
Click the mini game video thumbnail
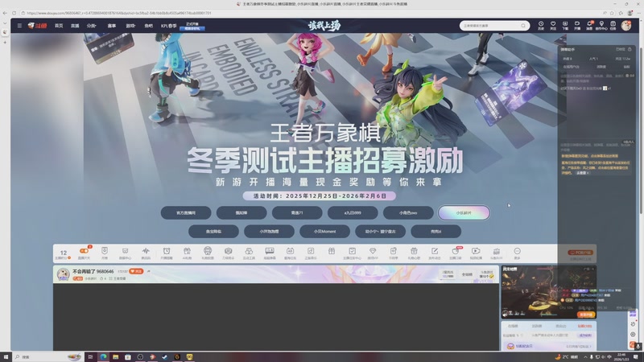click(548, 292)
